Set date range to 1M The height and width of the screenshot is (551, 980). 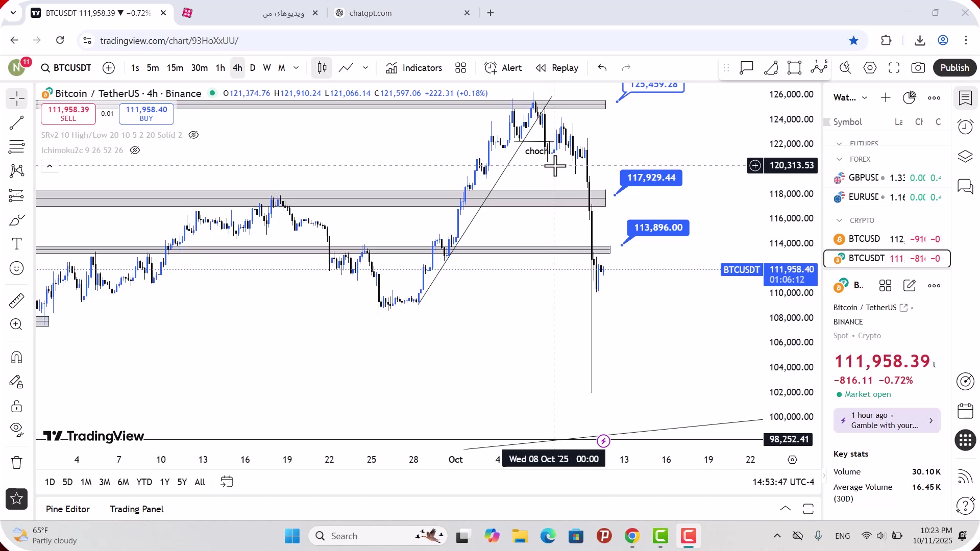pyautogui.click(x=86, y=482)
